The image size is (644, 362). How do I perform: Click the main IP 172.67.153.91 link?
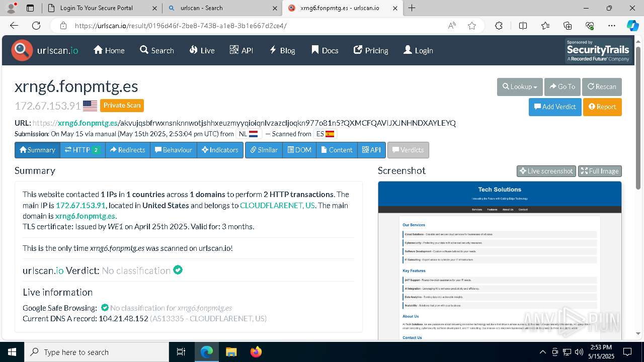pos(80,205)
